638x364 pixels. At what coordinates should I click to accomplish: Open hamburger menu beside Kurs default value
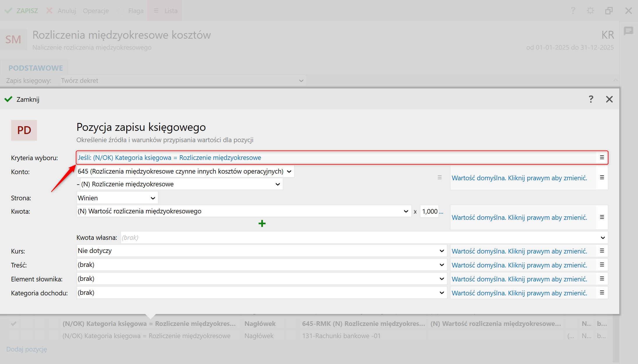click(x=602, y=251)
